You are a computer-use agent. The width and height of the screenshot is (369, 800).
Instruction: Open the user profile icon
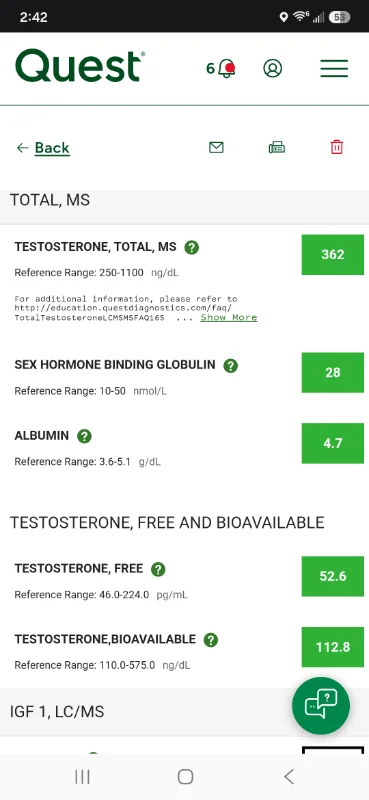pos(273,68)
